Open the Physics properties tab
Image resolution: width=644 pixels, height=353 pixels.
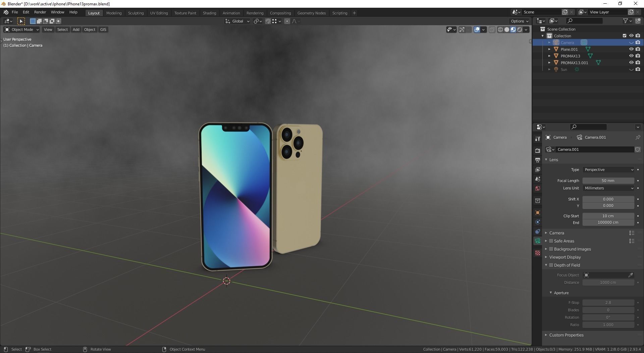tap(538, 222)
